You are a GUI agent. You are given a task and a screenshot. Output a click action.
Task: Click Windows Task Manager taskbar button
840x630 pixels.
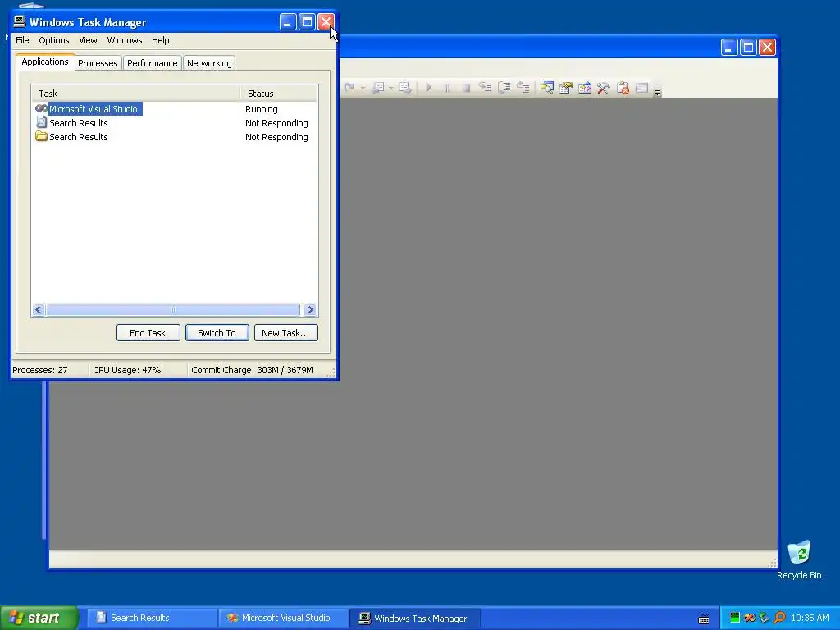coord(414,618)
